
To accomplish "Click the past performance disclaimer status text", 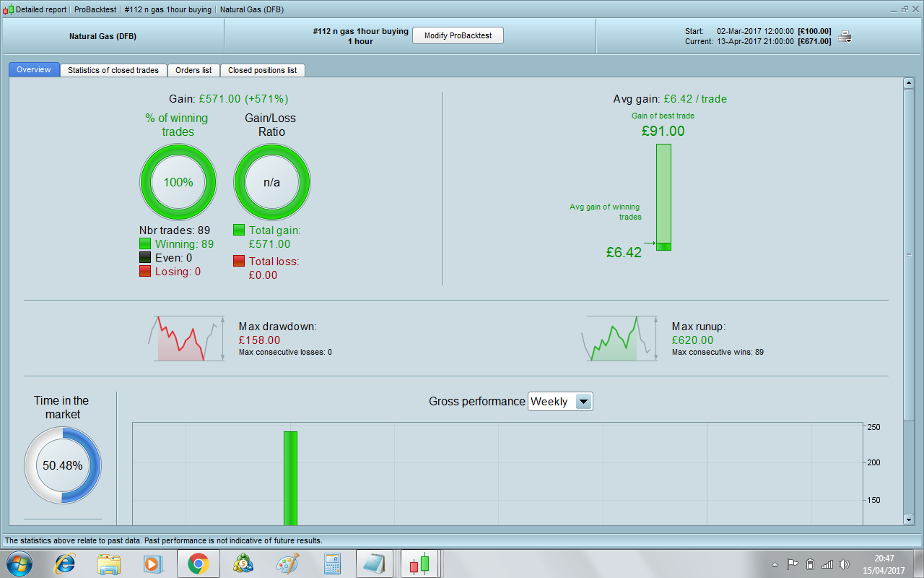I will 163,540.
